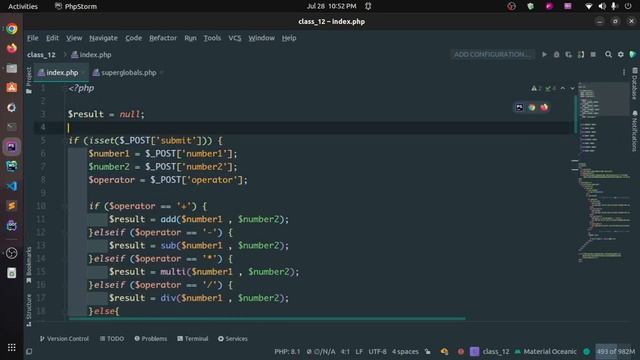Open Services tool window
This screenshot has height=360, width=640.
(x=233, y=339)
